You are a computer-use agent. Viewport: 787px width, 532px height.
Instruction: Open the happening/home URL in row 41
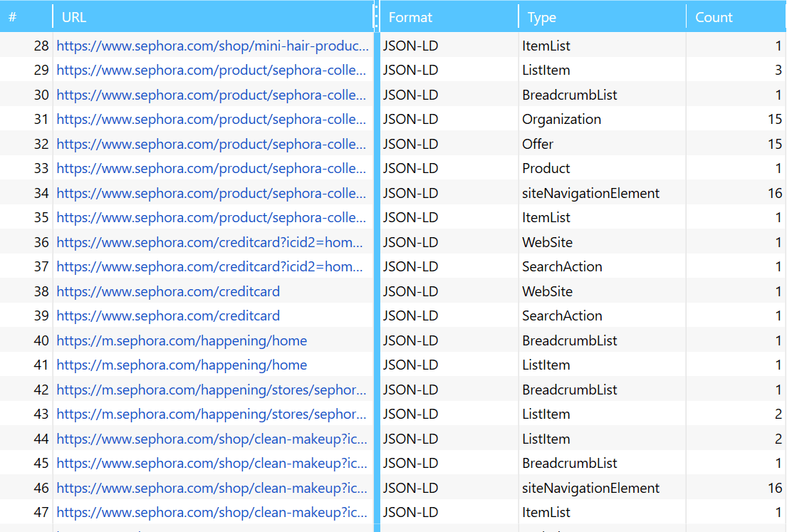(182, 365)
